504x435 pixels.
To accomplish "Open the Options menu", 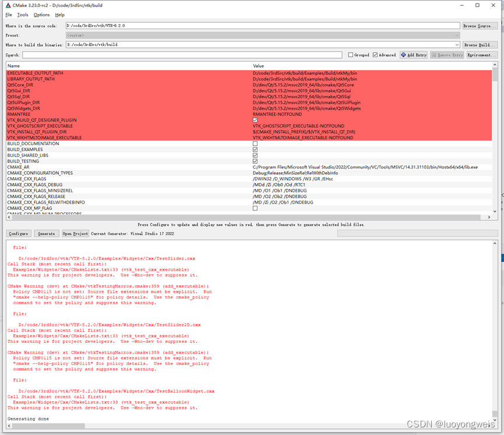I will coord(41,15).
